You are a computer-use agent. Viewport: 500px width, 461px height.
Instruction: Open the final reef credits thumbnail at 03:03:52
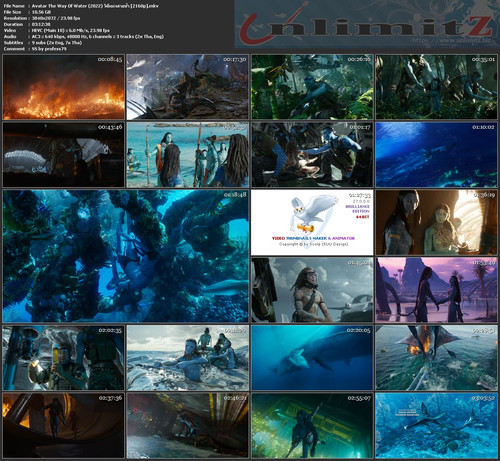(436, 425)
